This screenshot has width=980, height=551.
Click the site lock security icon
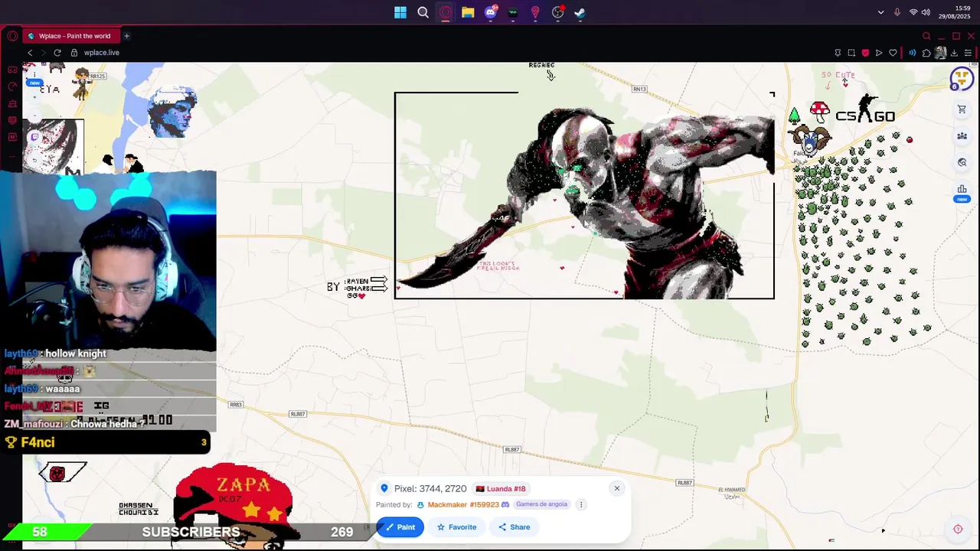click(74, 53)
